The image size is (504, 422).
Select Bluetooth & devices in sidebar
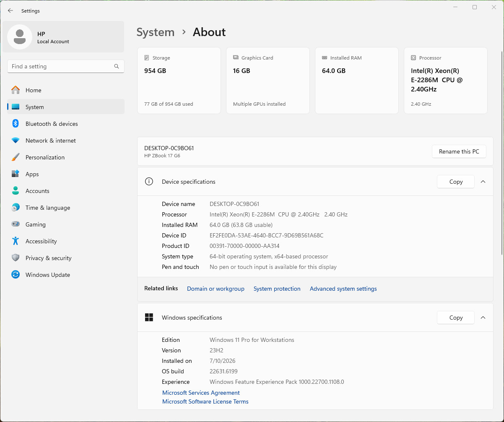66,124
